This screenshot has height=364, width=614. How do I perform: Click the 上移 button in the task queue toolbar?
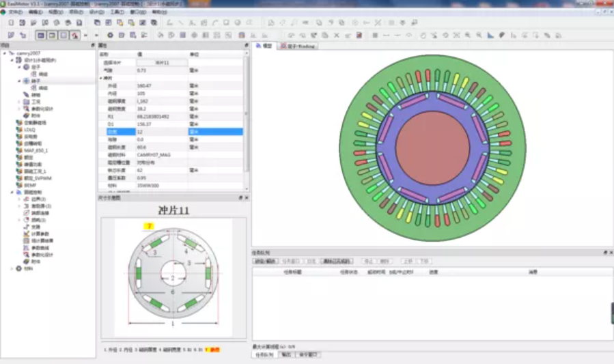408,261
